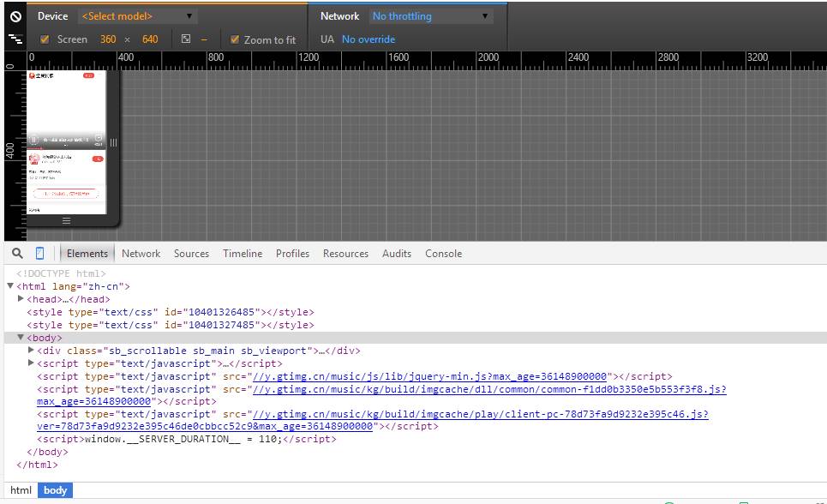The image size is (827, 504).
Task: Uncheck the Screen checkbox
Action: (45, 39)
